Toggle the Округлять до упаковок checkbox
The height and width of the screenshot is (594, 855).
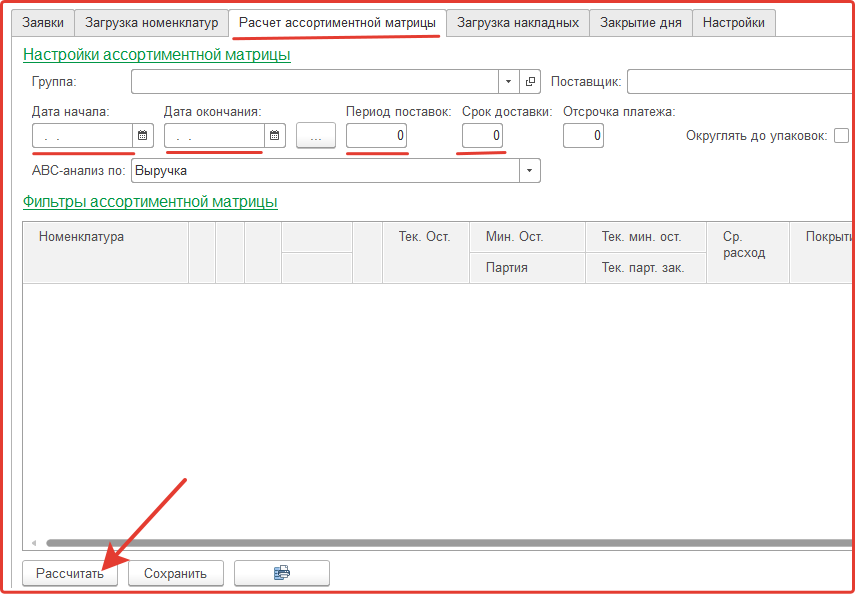click(841, 136)
